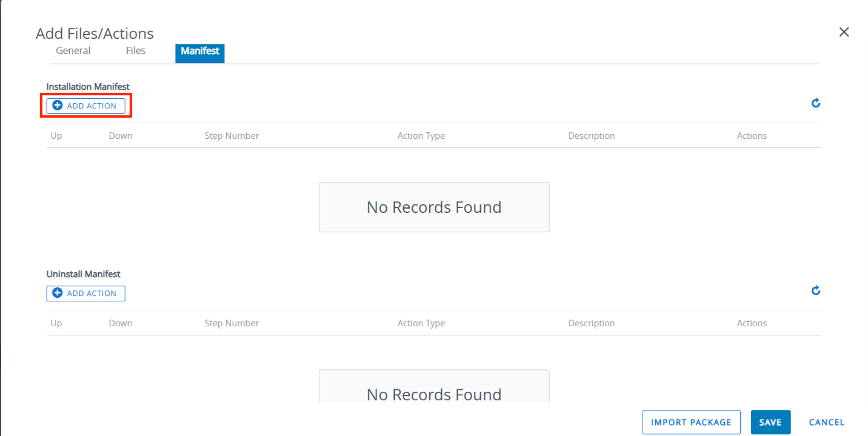Click refresh icon for Uninstall Manifest
Screen dimensions: 868x436
tap(816, 290)
